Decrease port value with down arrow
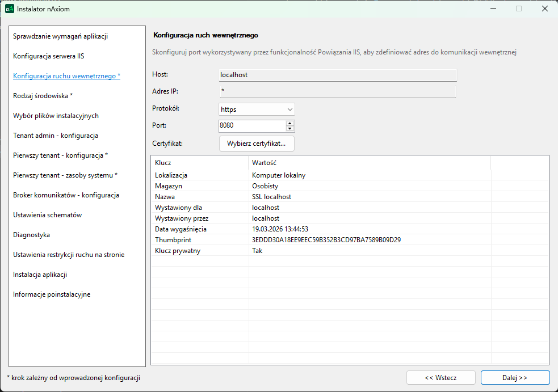 click(x=290, y=129)
